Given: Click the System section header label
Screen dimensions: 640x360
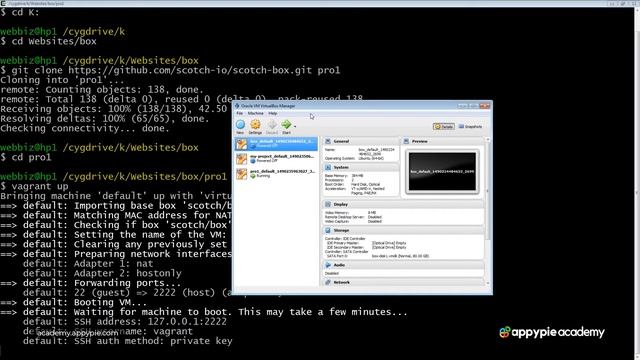Looking at the screenshot, I should tap(341, 167).
